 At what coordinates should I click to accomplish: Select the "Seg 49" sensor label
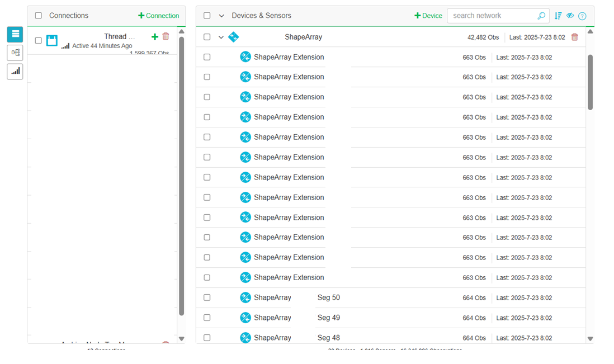click(329, 318)
